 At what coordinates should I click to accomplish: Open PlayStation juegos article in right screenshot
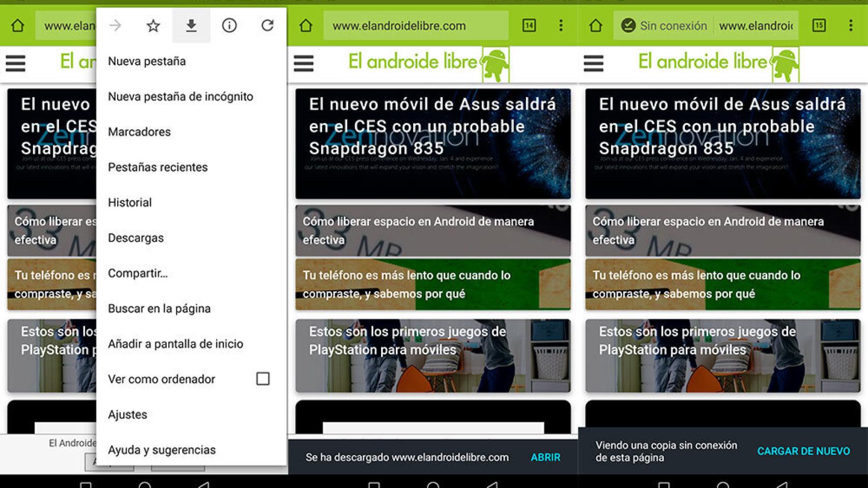click(x=723, y=356)
